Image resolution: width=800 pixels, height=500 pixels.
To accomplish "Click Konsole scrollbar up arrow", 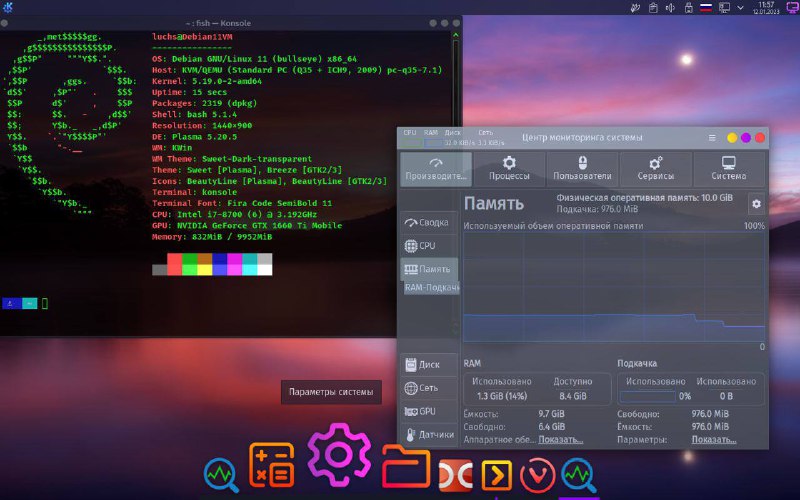I will pos(456,35).
